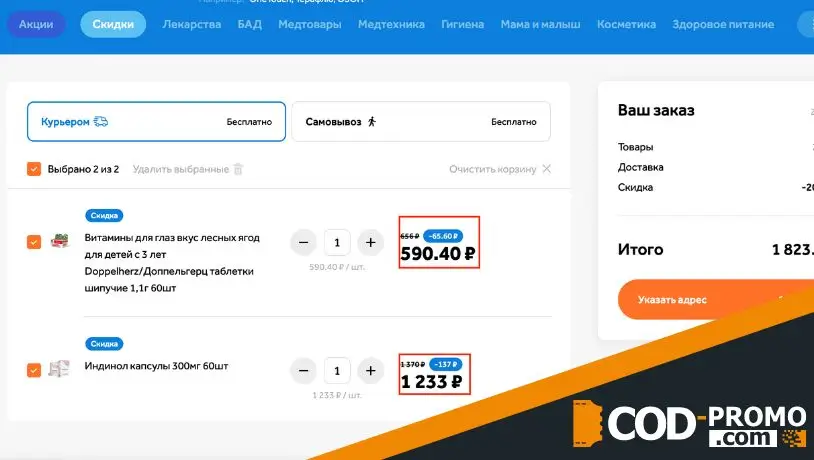Image resolution: width=814 pixels, height=460 pixels.
Task: Click Ваш заказ heading
Action: pyautogui.click(x=656, y=110)
